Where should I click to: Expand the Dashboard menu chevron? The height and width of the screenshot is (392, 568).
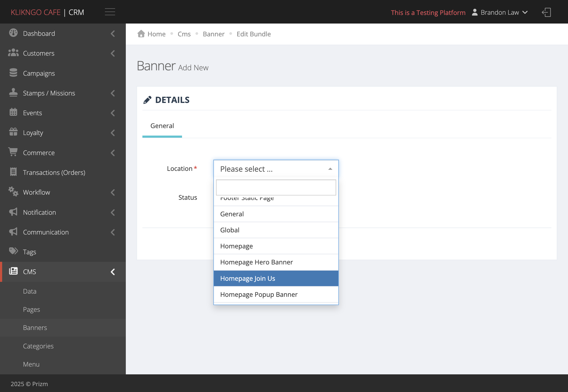click(x=113, y=33)
